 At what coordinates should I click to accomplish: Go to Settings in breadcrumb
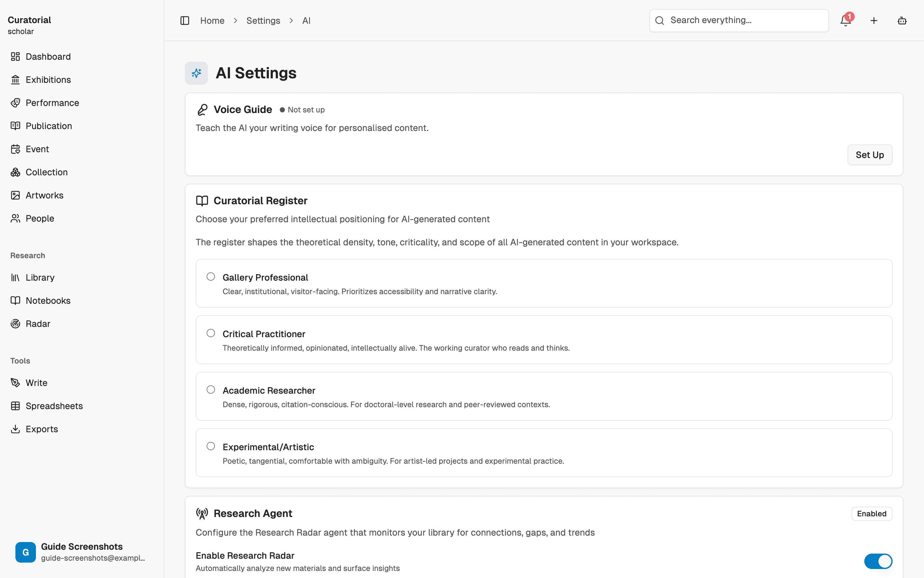(263, 21)
